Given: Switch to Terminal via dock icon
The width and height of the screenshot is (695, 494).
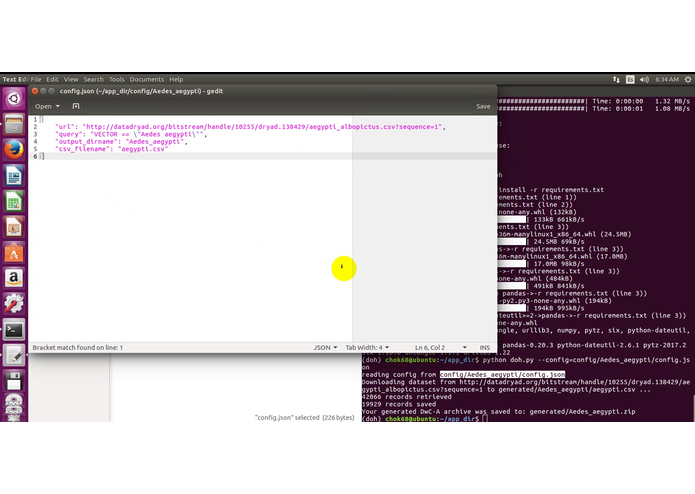Looking at the screenshot, I should [14, 330].
